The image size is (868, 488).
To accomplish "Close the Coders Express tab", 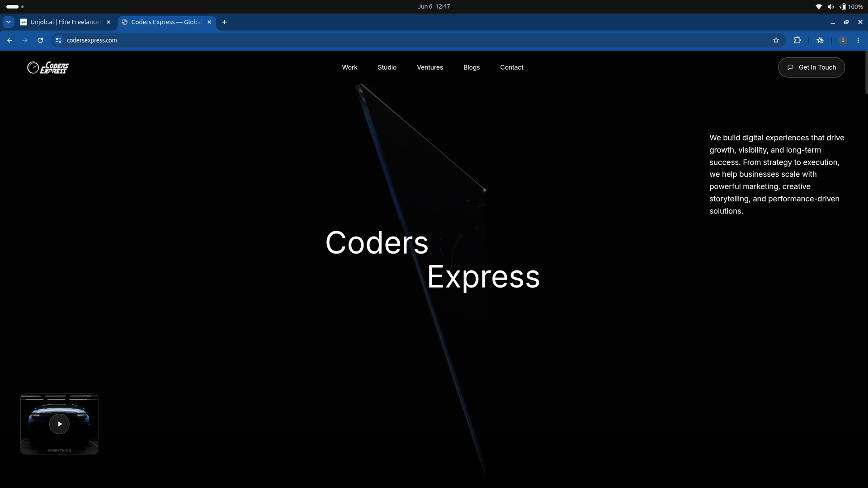I will tap(209, 22).
